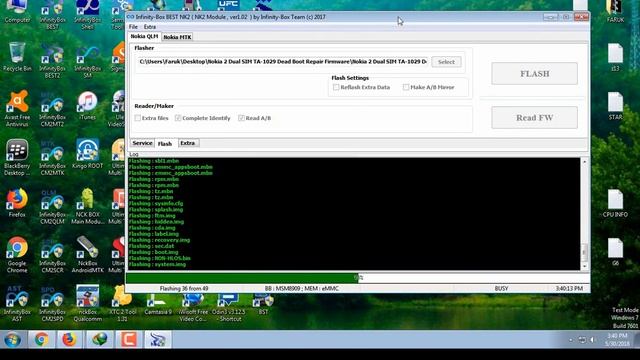
Task: Open the Recycle Bin desktop icon
Action: pyautogui.click(x=17, y=57)
